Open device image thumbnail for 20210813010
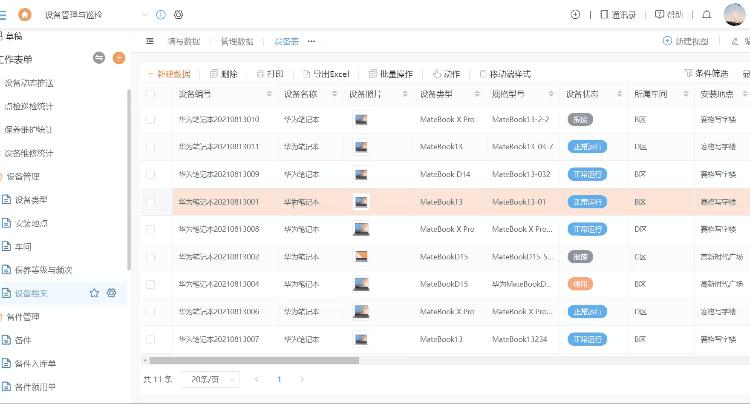This screenshot has height=404, width=750. (361, 120)
